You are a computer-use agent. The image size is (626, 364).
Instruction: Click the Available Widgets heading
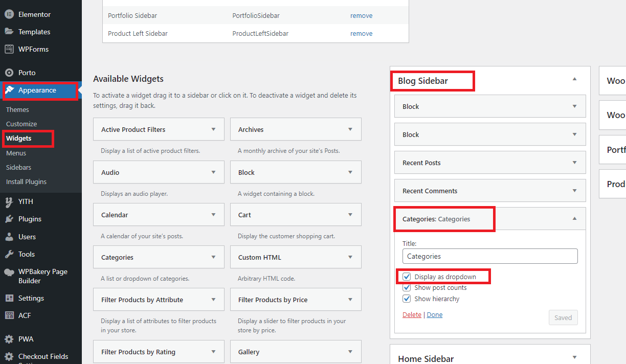coord(128,79)
